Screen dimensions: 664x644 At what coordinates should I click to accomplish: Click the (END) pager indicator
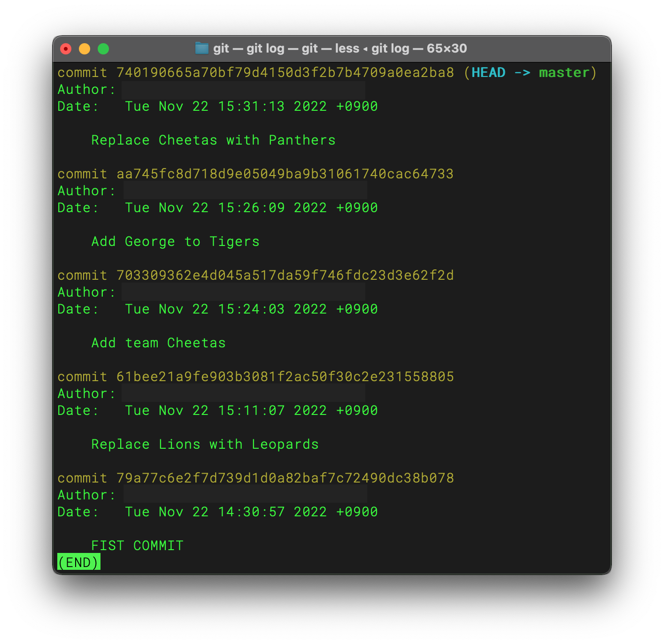79,562
